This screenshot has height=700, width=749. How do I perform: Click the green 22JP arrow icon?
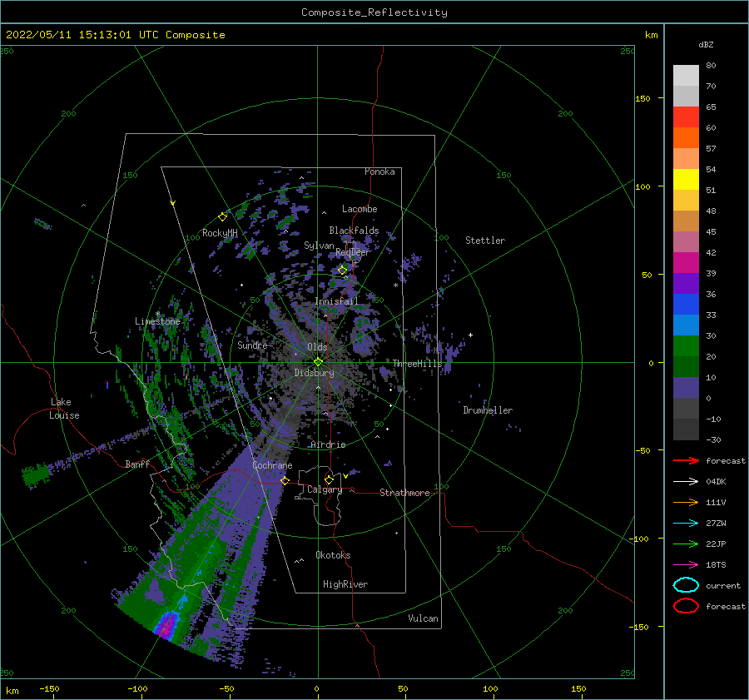click(x=686, y=544)
